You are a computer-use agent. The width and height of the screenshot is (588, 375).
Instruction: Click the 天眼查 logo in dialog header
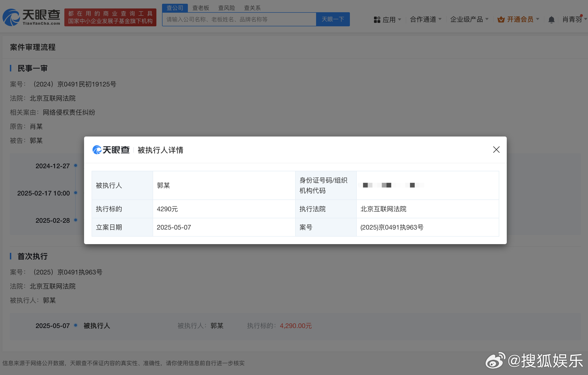(x=111, y=150)
